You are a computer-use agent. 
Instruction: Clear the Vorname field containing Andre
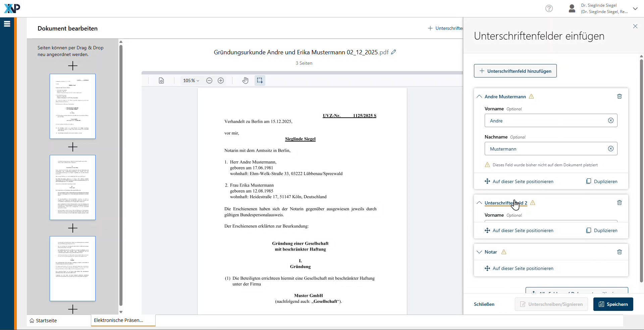click(x=610, y=121)
